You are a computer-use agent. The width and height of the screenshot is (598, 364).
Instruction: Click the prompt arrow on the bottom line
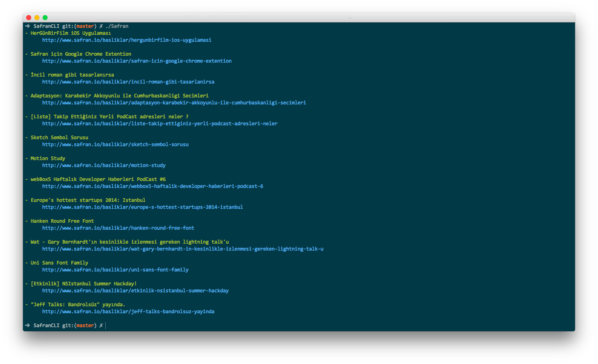click(x=27, y=326)
